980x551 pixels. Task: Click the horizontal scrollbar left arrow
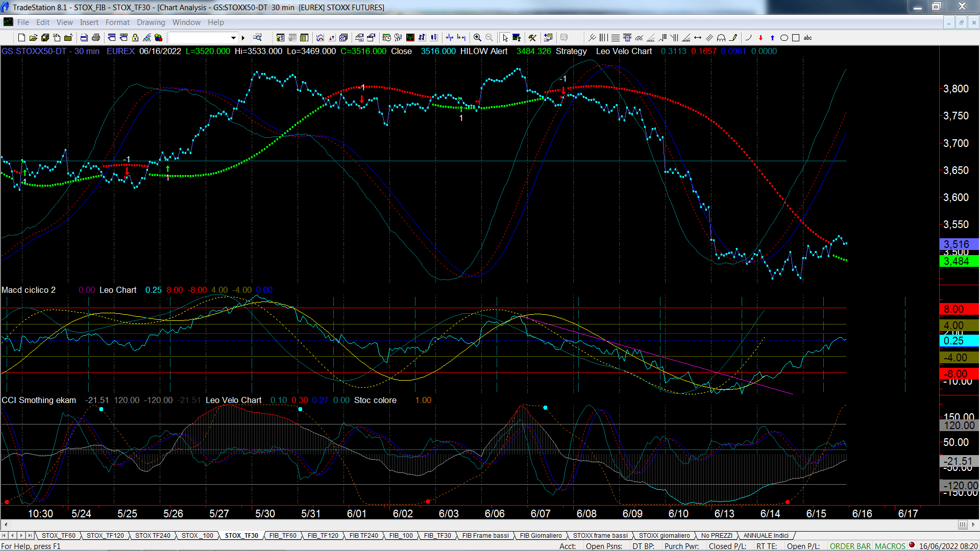point(6,524)
